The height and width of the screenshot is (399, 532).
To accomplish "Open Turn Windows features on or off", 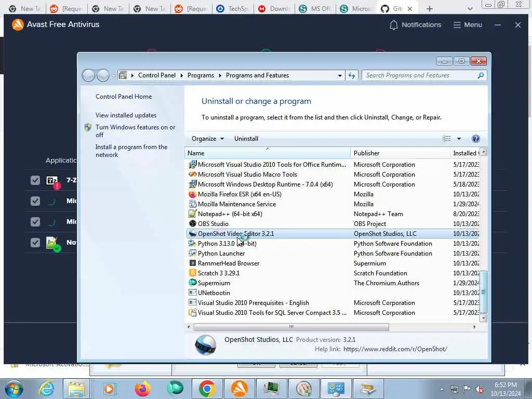I will 135,131.
